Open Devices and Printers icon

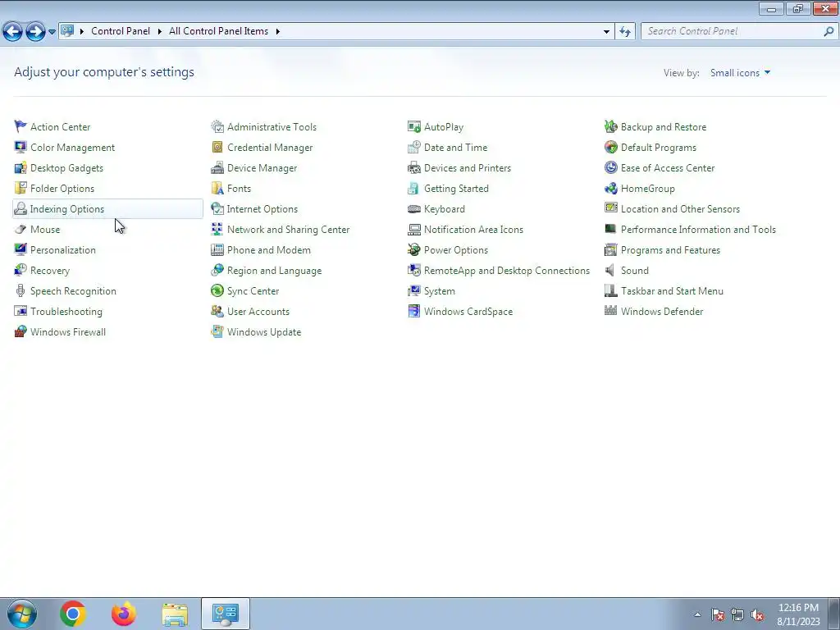(414, 167)
